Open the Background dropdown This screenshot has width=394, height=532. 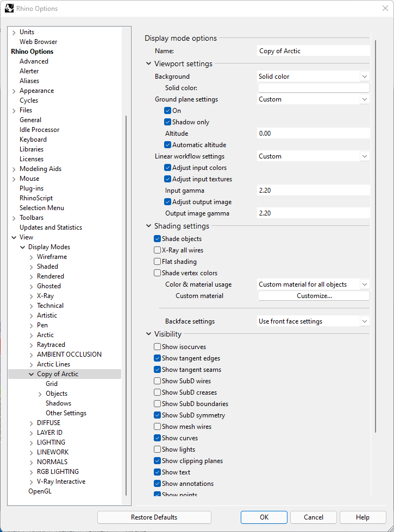(313, 77)
